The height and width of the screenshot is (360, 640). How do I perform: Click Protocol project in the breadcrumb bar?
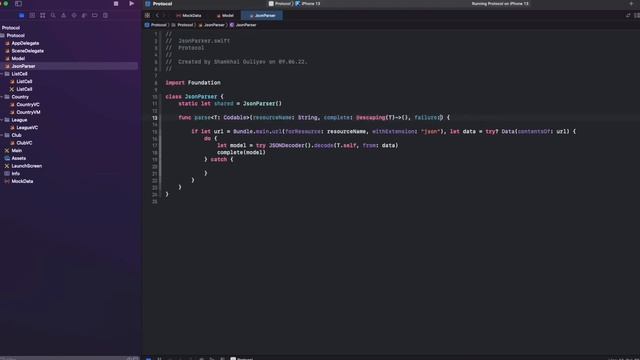[x=156, y=25]
